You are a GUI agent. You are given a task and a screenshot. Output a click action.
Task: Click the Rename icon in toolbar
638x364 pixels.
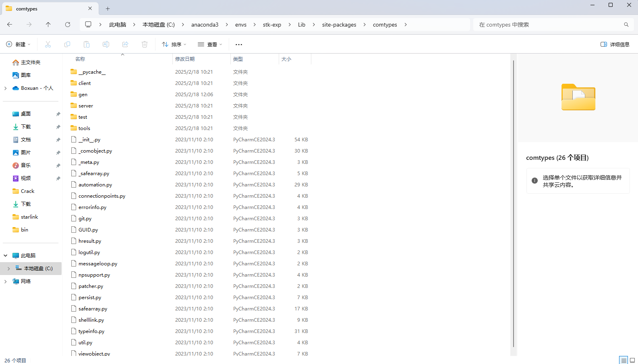coord(106,44)
